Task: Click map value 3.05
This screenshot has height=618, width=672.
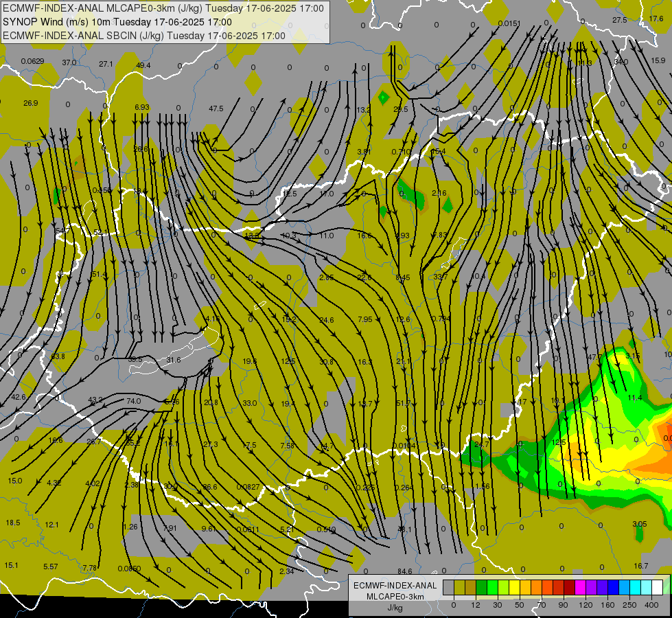Action: pos(640,524)
